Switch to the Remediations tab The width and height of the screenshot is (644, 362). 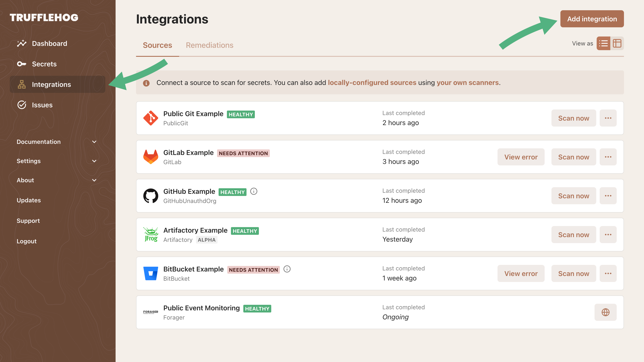click(x=209, y=45)
